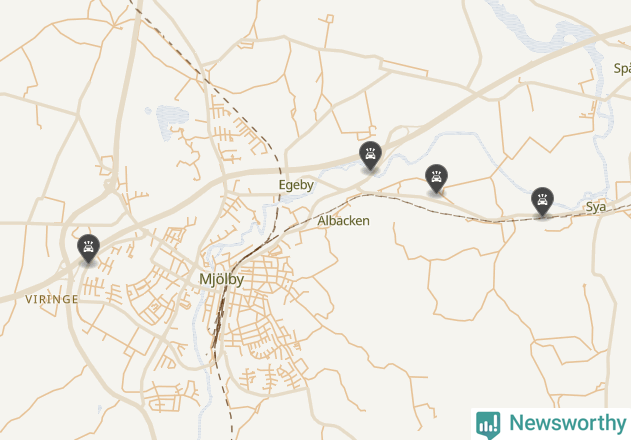Screen dimensions: 631x440
Task: Click the Albacken place label
Action: 343,221
